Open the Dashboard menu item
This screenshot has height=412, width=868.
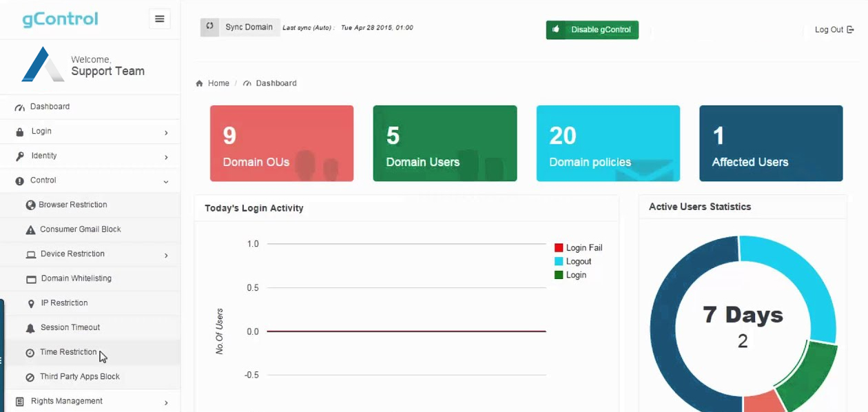(50, 106)
